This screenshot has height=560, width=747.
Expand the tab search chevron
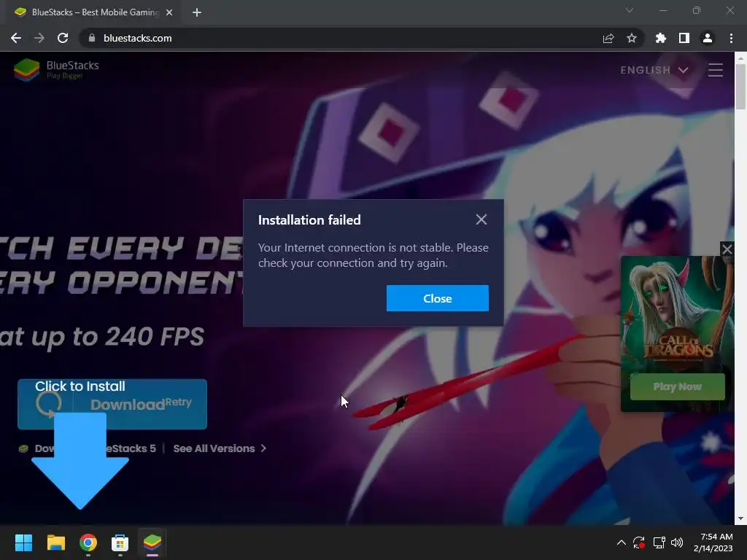pos(630,10)
